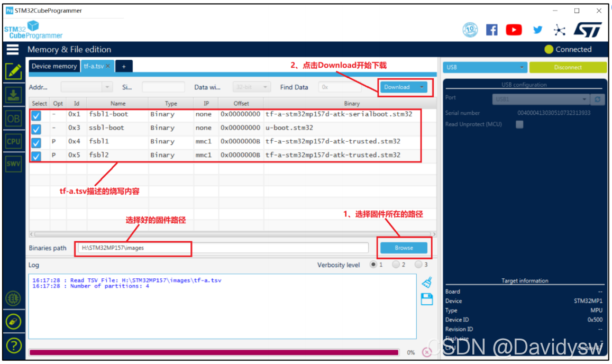This screenshot has width=612, height=364.
Task: Click the Find Data input field
Action: tap(339, 87)
